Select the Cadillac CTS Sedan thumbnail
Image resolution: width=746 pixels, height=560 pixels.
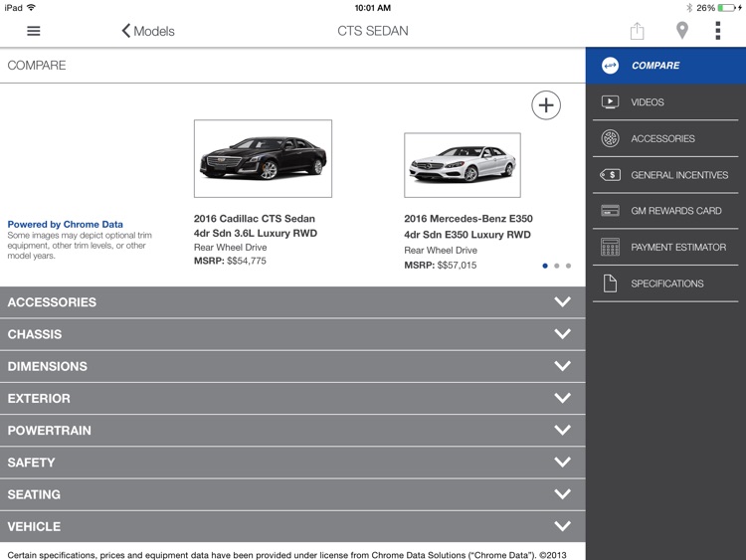coord(264,158)
